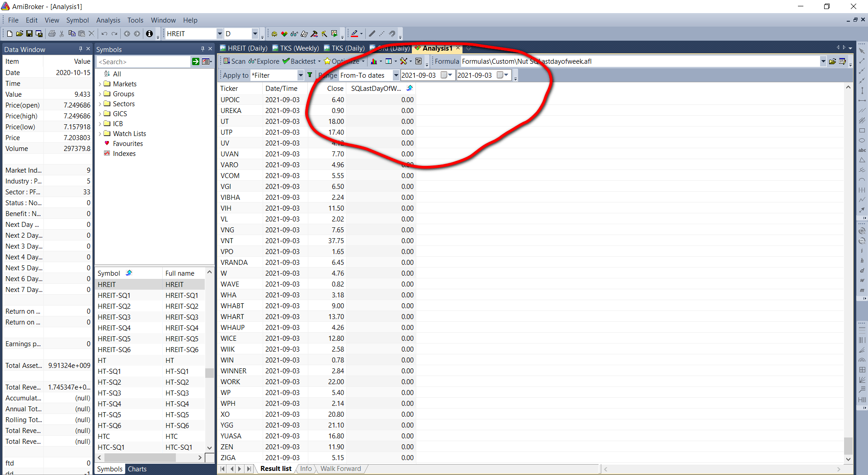
Task: Open the Apply to *Filter dropdown
Action: coord(300,75)
